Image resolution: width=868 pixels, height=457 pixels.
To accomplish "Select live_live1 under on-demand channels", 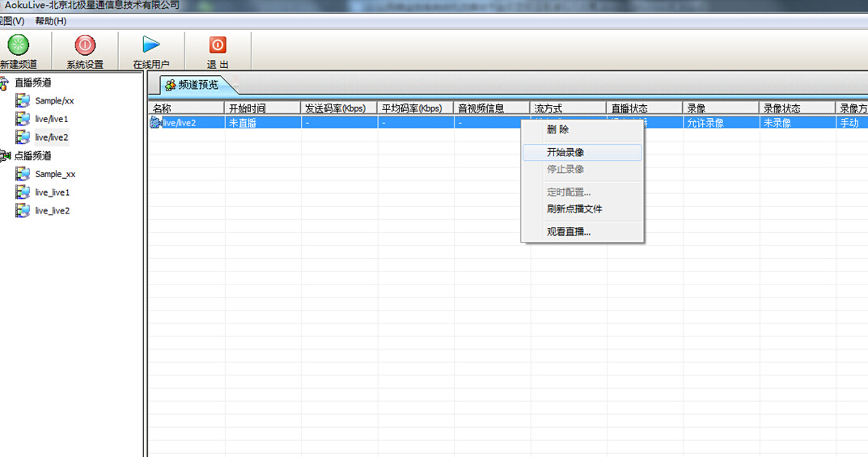I will 53,193.
